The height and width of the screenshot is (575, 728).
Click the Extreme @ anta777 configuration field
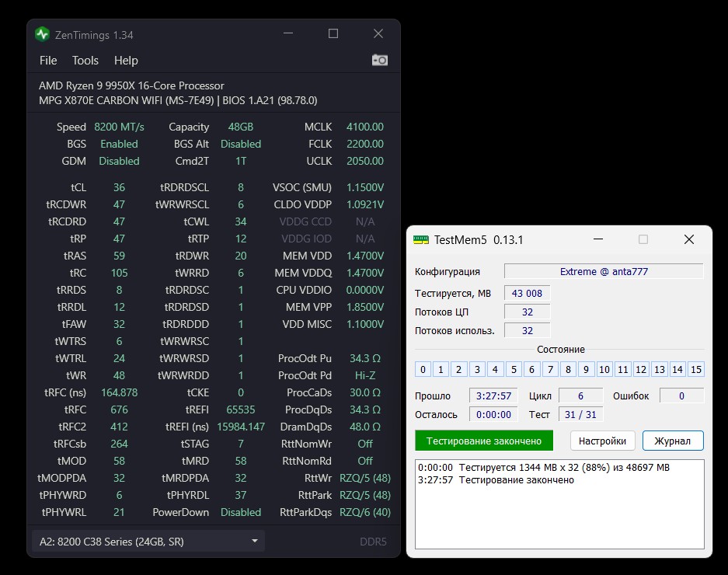click(603, 271)
